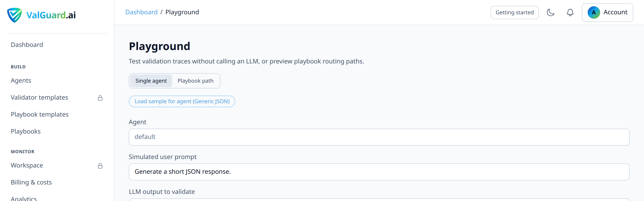The height and width of the screenshot is (201, 644).
Task: Click the Simulated user prompt field
Action: 379,172
